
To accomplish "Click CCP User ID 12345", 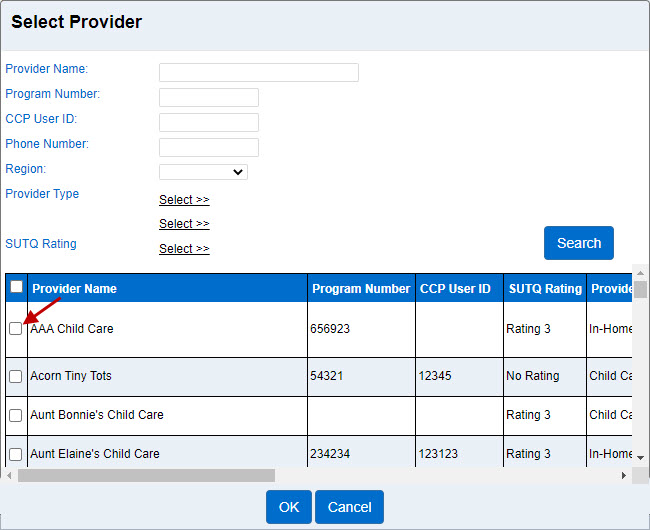I will [x=434, y=376].
